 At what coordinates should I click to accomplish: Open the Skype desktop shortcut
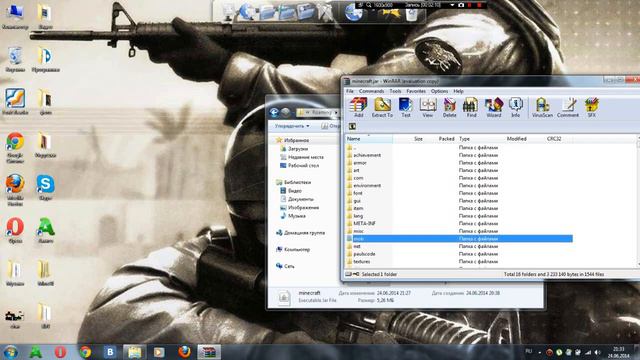point(45,188)
